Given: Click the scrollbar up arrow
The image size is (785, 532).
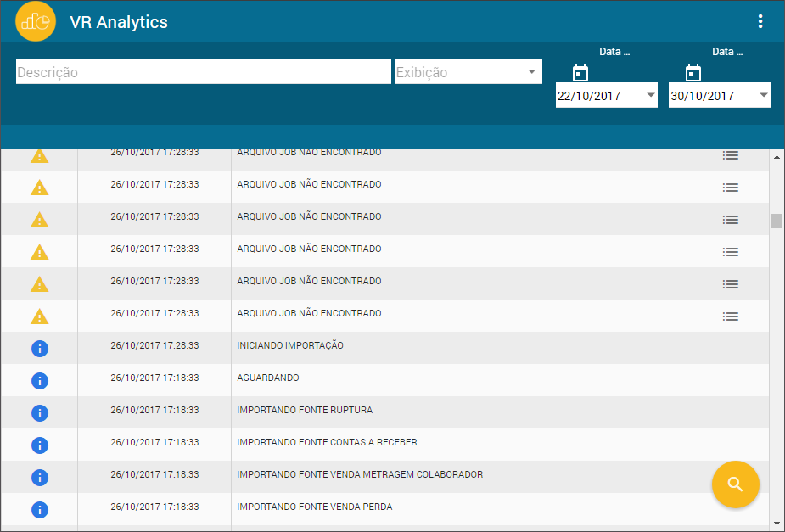Looking at the screenshot, I should [777, 157].
